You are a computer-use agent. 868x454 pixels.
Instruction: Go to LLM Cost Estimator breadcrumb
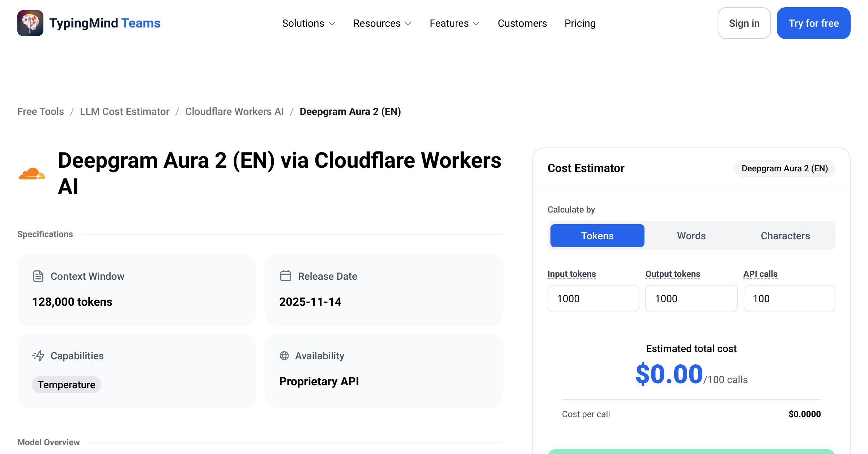[x=124, y=111]
